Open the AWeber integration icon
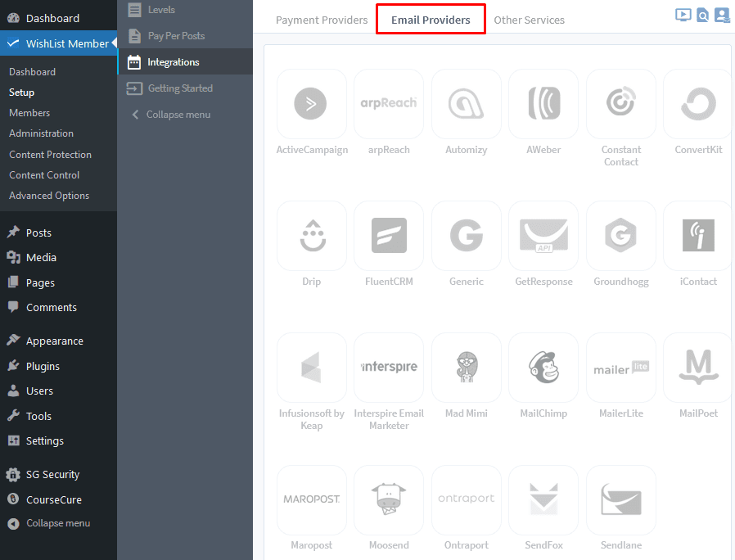Viewport: 735px width, 560px height. click(x=543, y=104)
